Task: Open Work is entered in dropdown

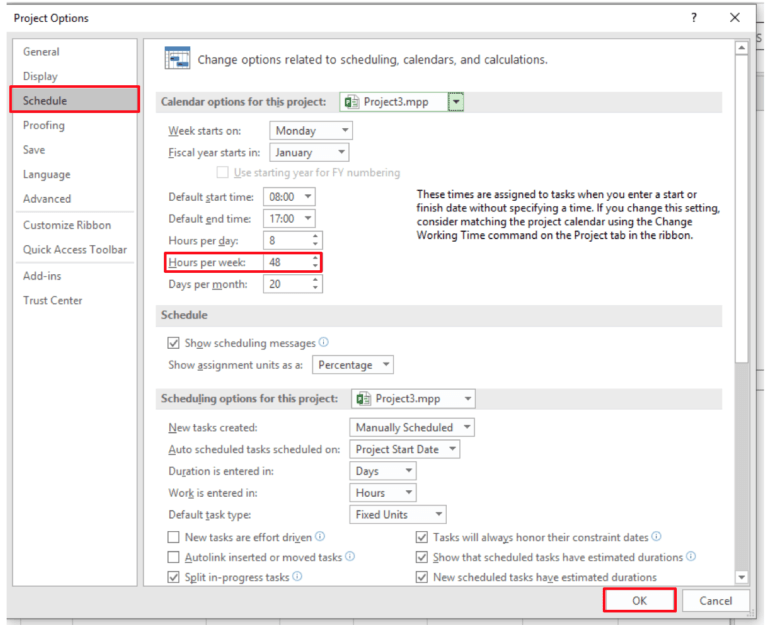Action: (383, 493)
